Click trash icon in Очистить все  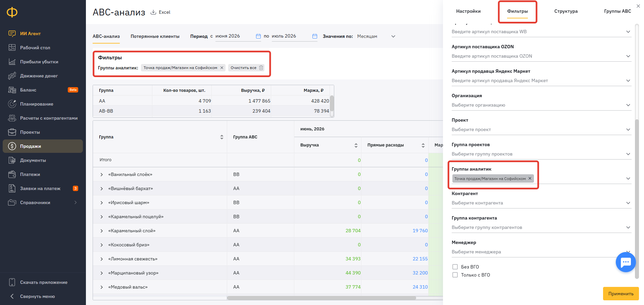pyautogui.click(x=261, y=68)
